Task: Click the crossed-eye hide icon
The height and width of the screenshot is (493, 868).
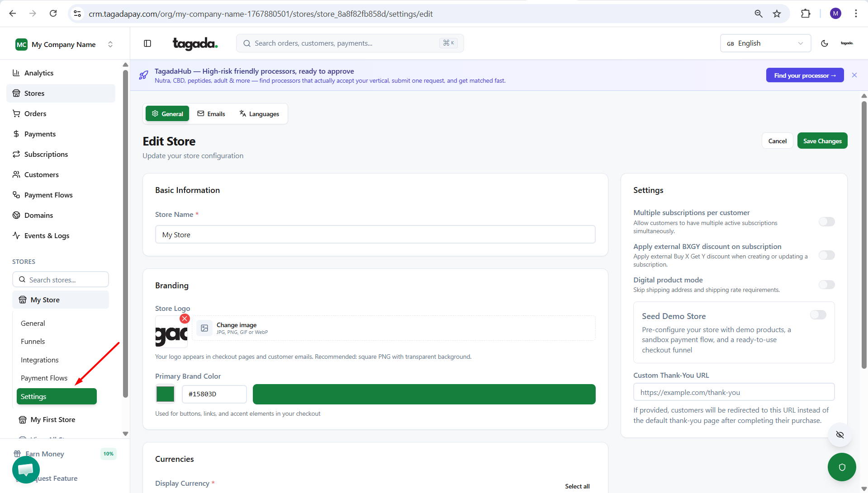Action: pos(840,435)
